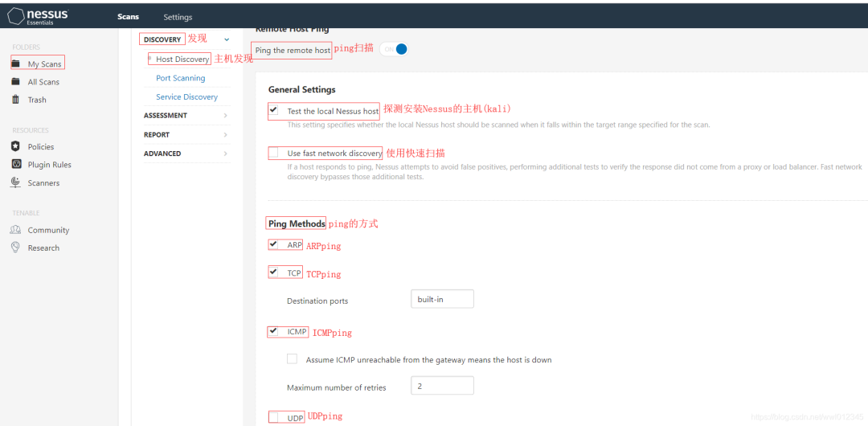Open the Settings tab
The width and height of the screenshot is (868, 426).
tap(178, 17)
